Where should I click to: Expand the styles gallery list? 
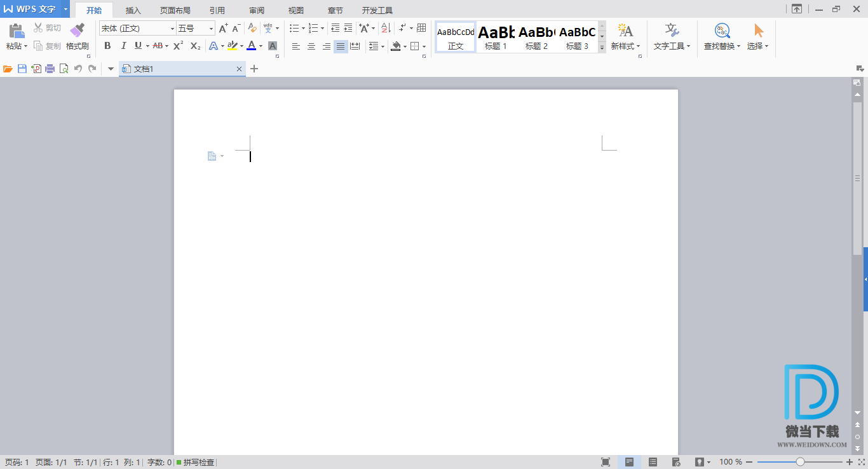click(x=602, y=48)
